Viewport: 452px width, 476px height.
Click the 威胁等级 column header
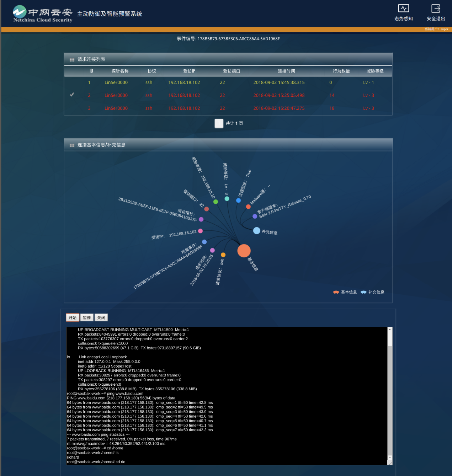point(375,71)
